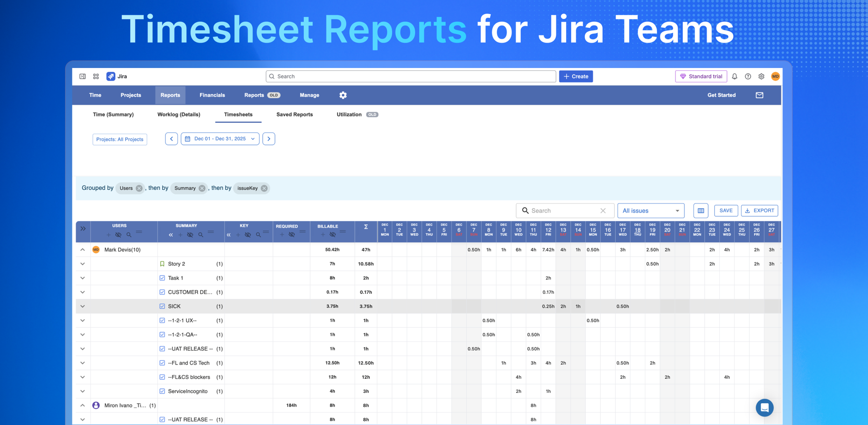Click the checkbox icon on Task 1 row
Screen dimensions: 868x425
(162, 278)
